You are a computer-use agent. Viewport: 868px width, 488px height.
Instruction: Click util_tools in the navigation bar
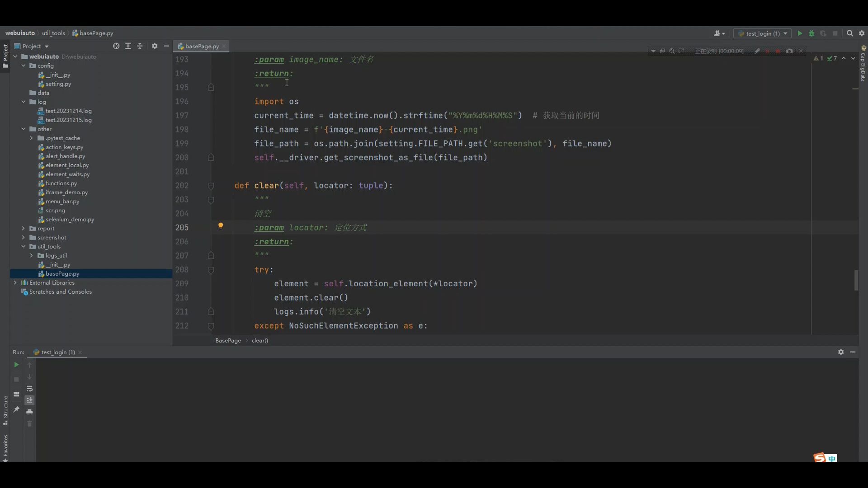coord(53,33)
